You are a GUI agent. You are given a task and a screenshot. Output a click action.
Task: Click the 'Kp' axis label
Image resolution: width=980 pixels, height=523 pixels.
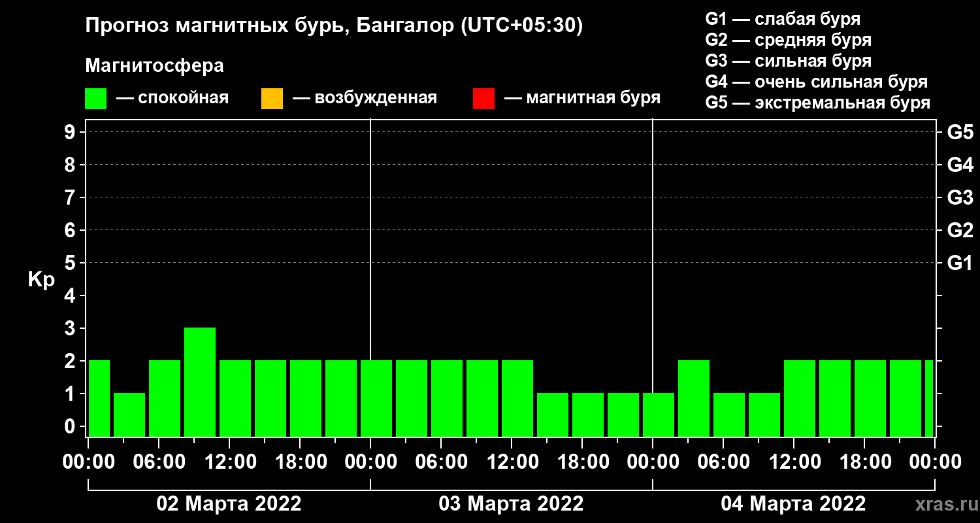pos(42,280)
